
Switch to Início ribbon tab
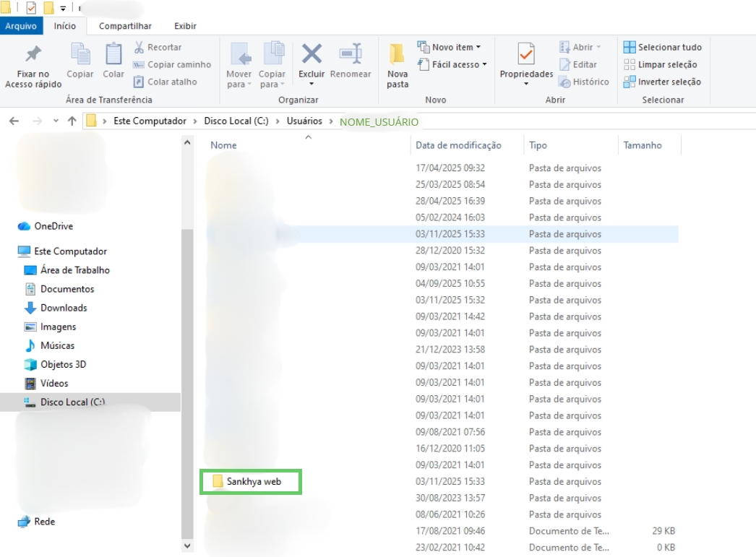[64, 26]
